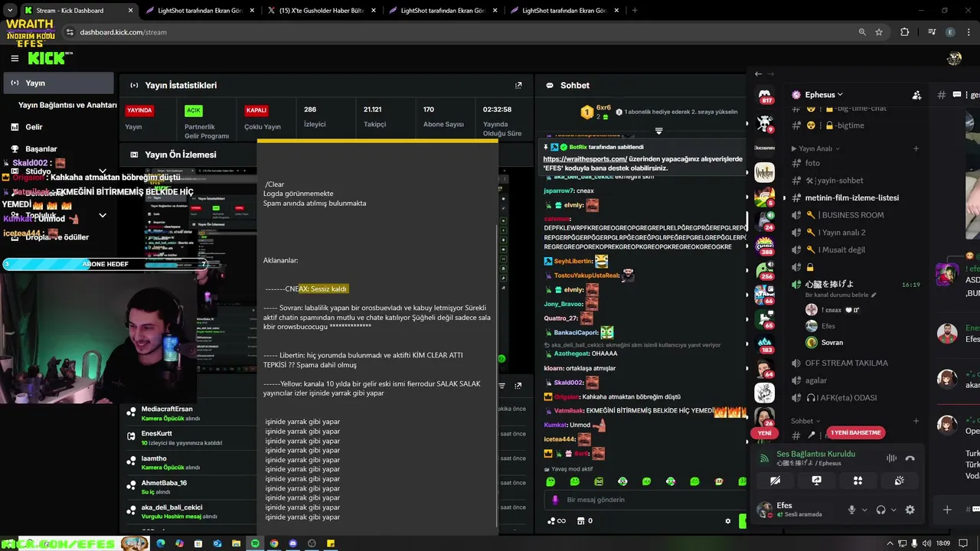Open the shop icon below chat input
Viewport: 980px width, 551px height.
580,521
